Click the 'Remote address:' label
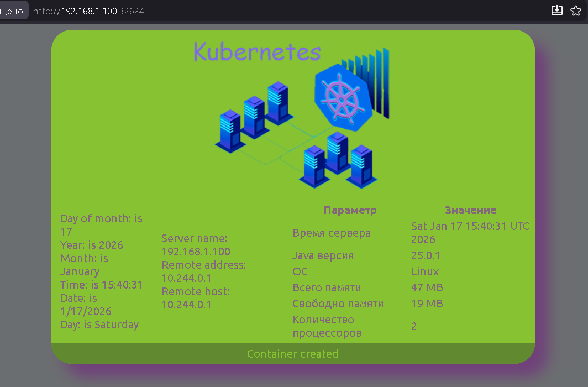 click(203, 265)
